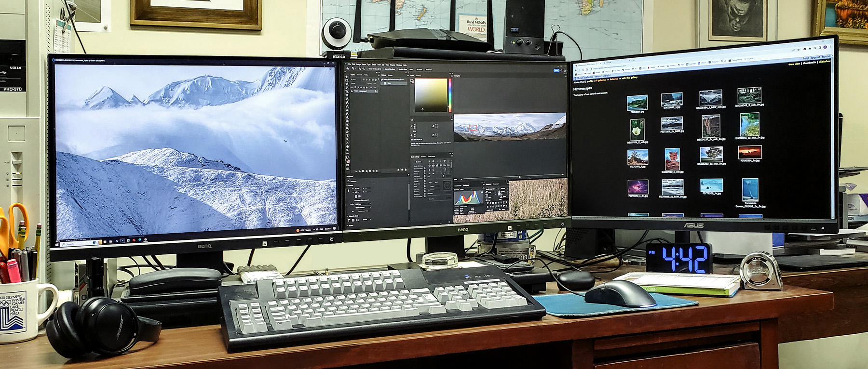The height and width of the screenshot is (369, 868).
Task: Open the Filter menu in Photoshop
Action: click(379, 65)
